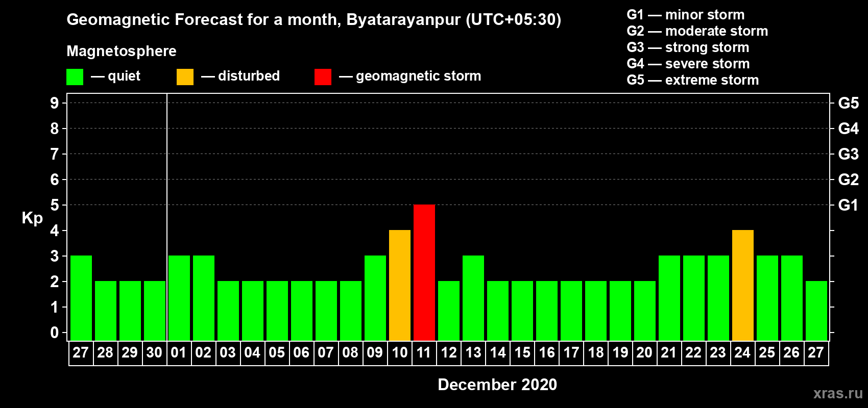
Task: Click the red geomagnetic storm legend swatch
Action: click(323, 77)
